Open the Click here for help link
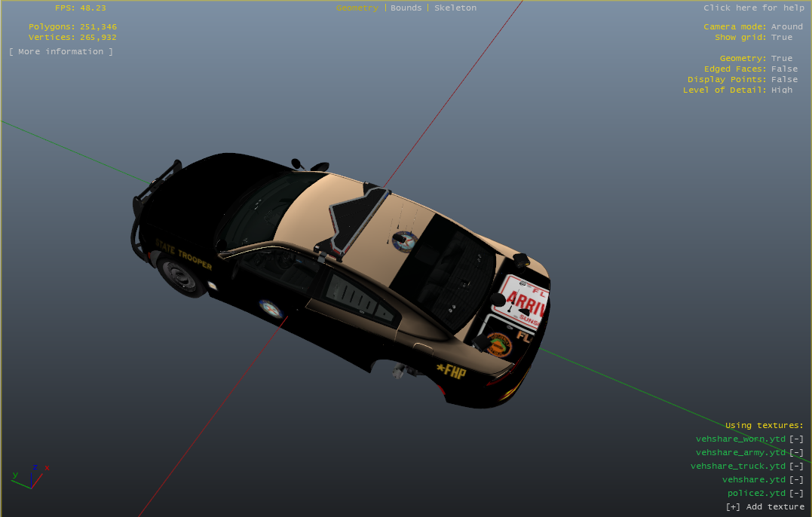 (753, 8)
